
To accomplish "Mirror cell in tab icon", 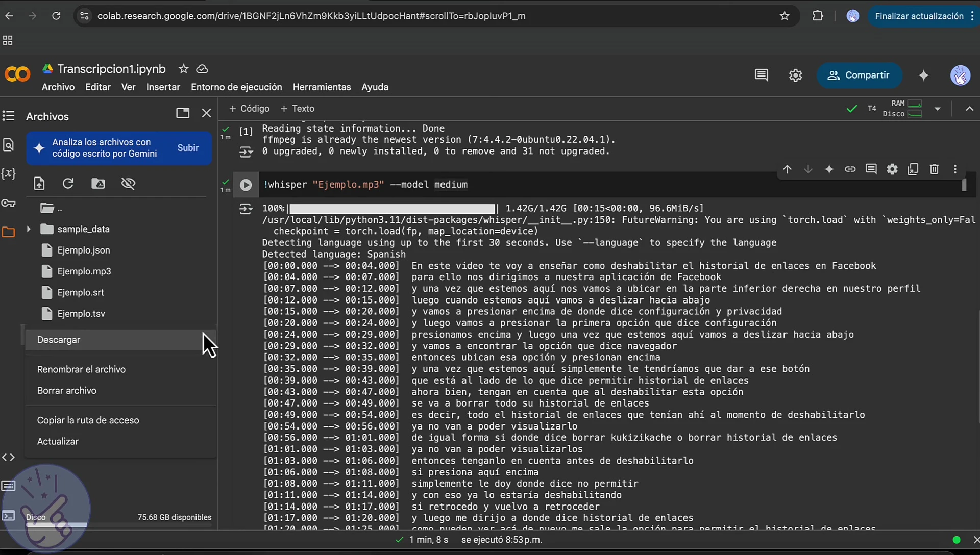I will click(913, 169).
